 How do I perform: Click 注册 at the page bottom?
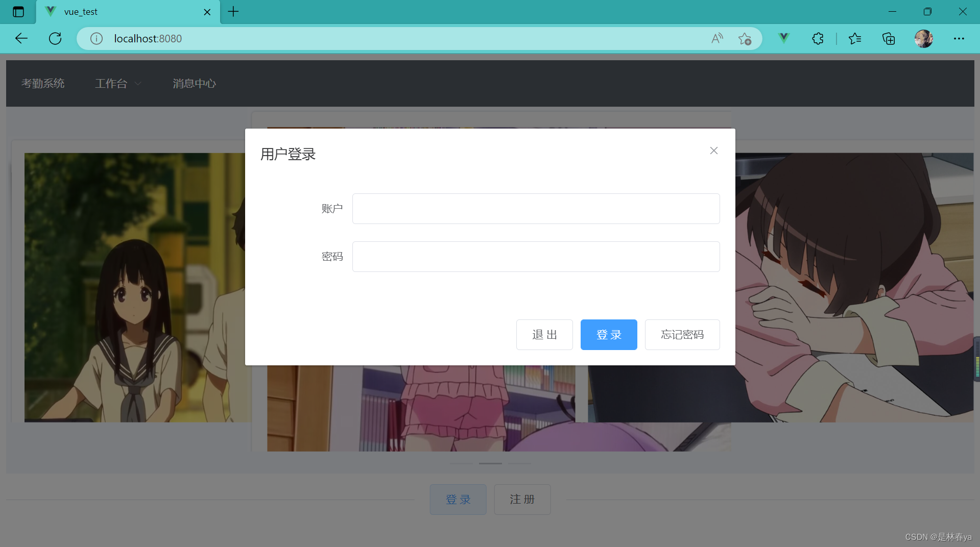coord(522,499)
